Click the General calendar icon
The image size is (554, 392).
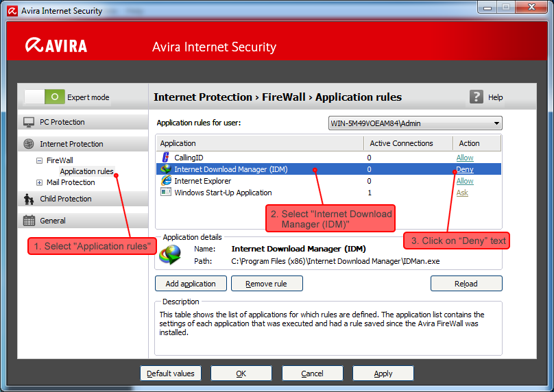pyautogui.click(x=29, y=221)
